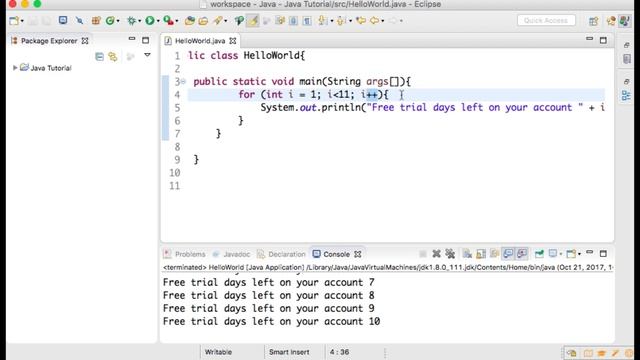Toggle Block Selection Mode
Screen dimensions: 640x360
tap(293, 20)
